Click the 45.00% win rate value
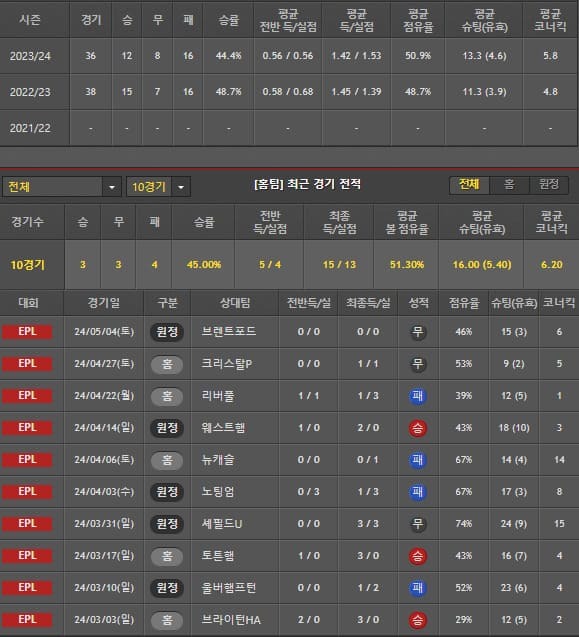Viewport: 579px width, 637px height. click(x=204, y=265)
